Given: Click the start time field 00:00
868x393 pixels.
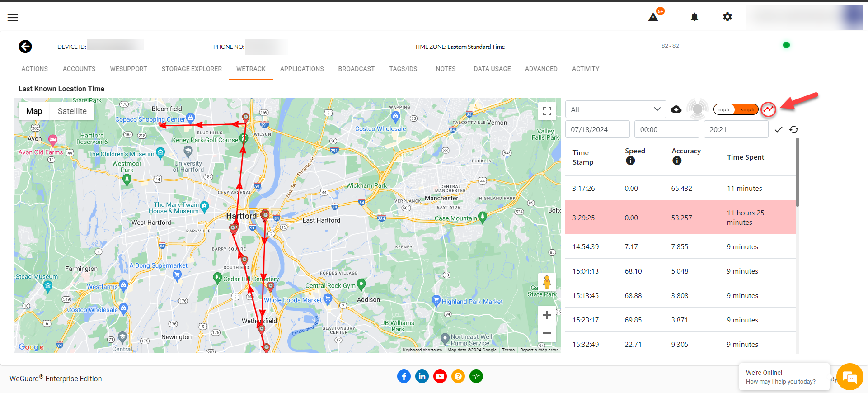Looking at the screenshot, I should pos(666,130).
